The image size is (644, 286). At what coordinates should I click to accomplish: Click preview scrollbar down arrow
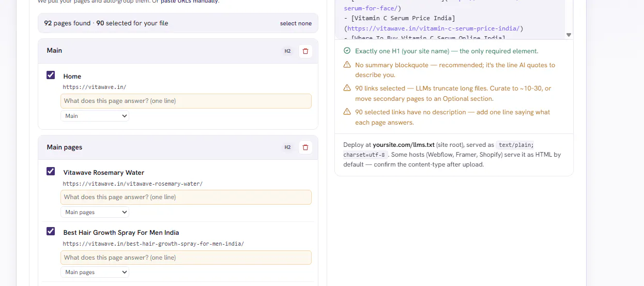(x=569, y=35)
